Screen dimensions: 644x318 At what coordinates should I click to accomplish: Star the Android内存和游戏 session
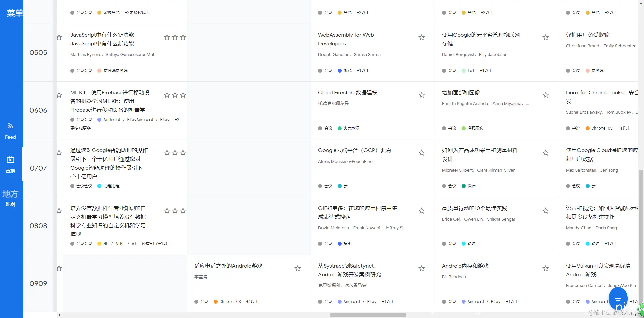(x=546, y=268)
